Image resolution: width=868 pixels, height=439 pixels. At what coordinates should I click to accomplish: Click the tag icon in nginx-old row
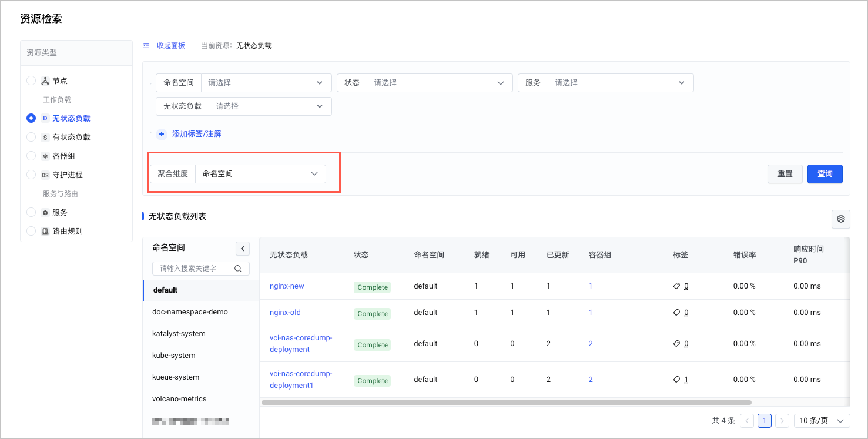[x=676, y=313]
